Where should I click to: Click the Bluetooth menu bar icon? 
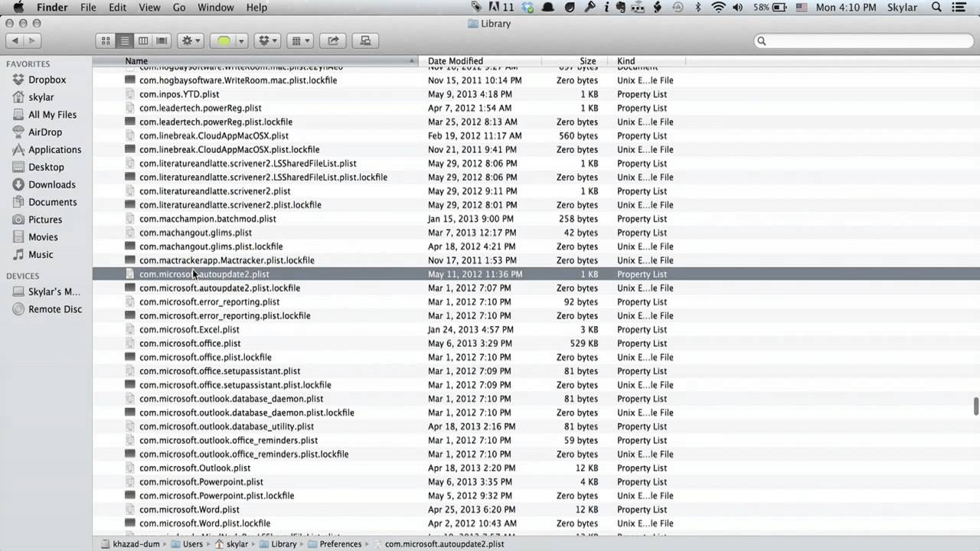point(697,8)
